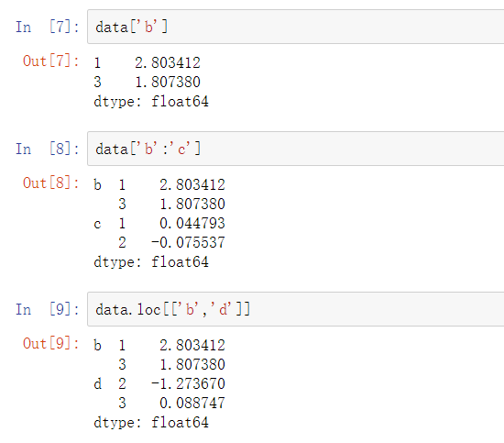Click index label c in Out[8]
The height and width of the screenshot is (443, 504).
(x=97, y=224)
